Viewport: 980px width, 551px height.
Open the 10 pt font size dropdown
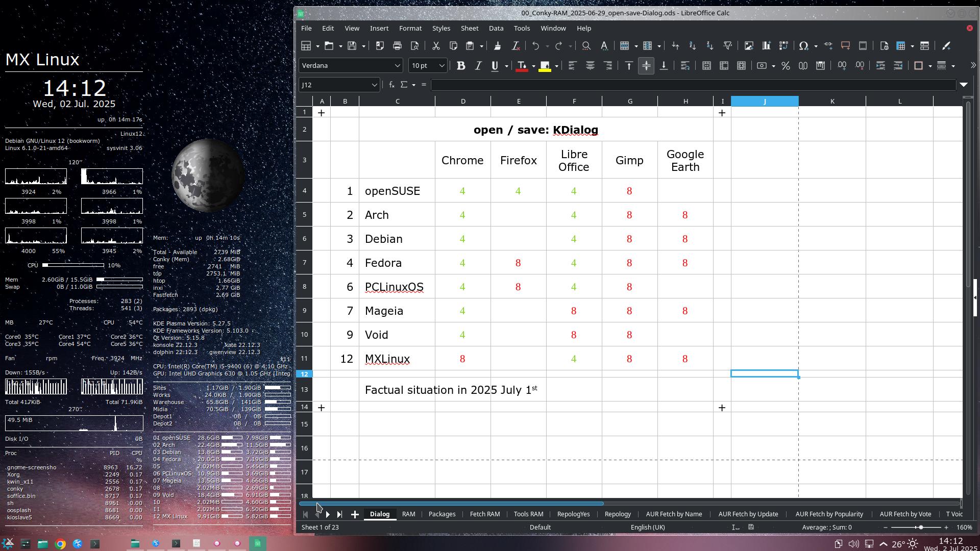pyautogui.click(x=442, y=66)
